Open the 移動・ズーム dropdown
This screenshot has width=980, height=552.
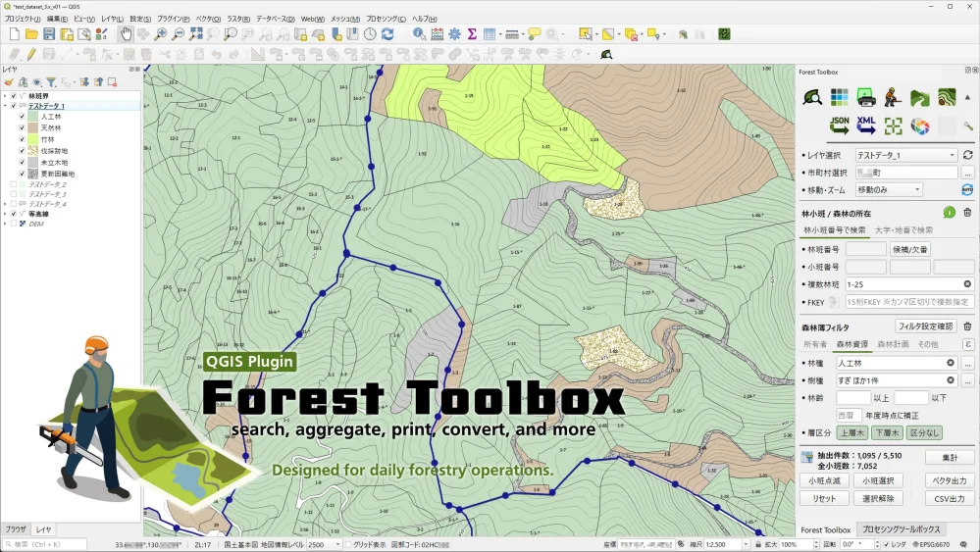[x=889, y=189]
